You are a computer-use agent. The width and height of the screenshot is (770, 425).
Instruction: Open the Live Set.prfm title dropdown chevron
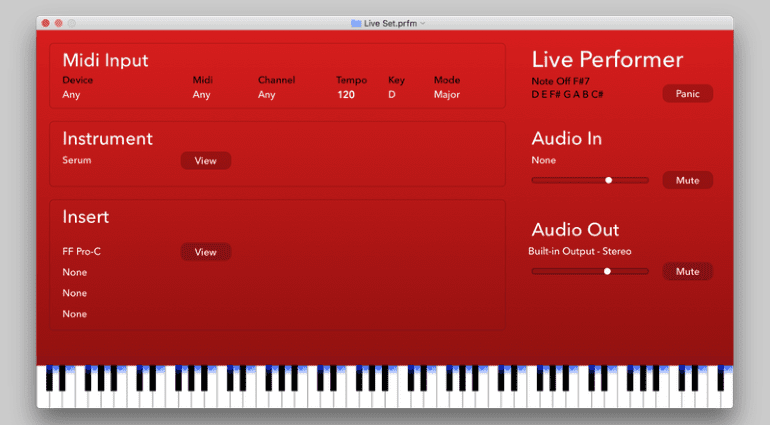click(423, 23)
